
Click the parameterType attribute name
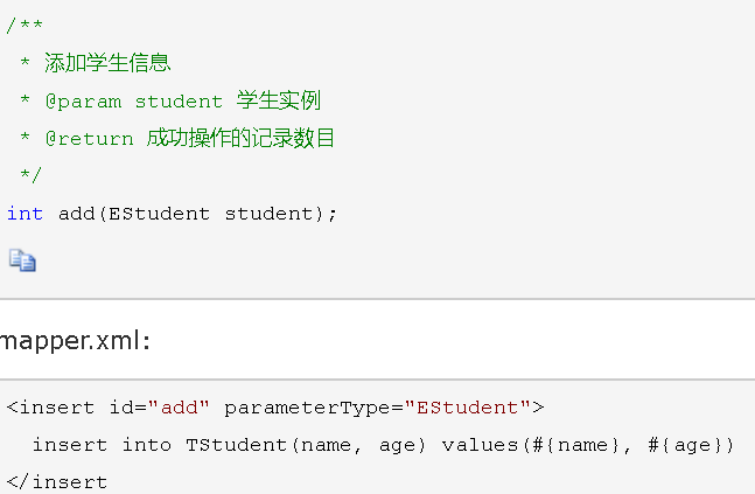click(x=307, y=408)
